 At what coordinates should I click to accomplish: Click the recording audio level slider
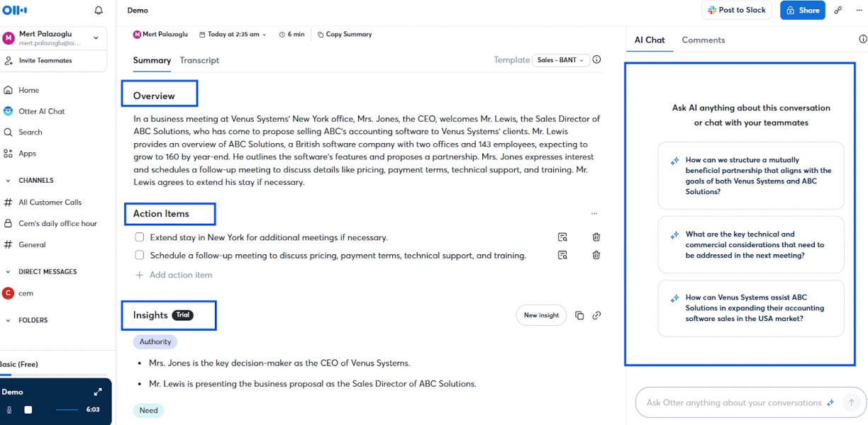click(x=67, y=409)
